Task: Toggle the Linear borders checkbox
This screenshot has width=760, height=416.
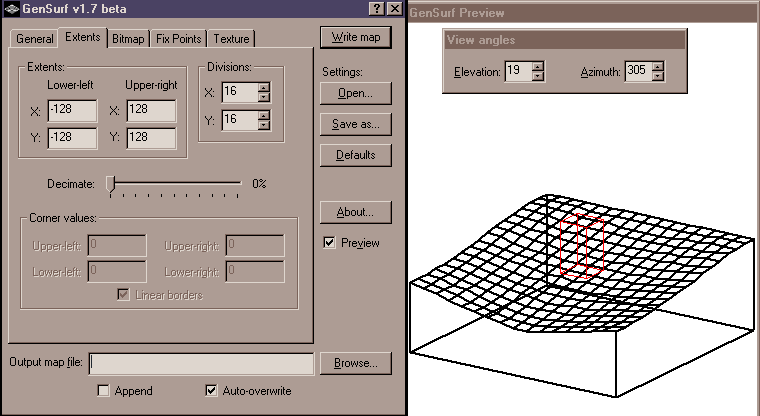Action: [124, 295]
